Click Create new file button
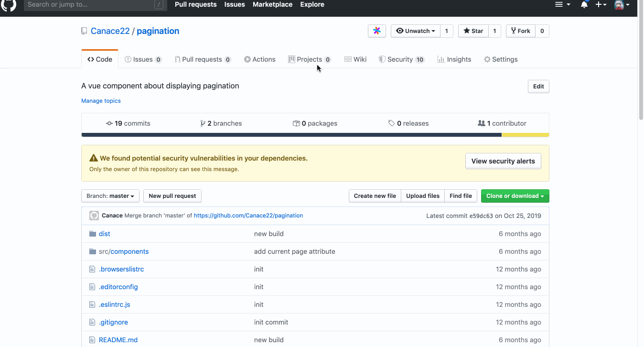The width and height of the screenshot is (644, 347). tap(375, 196)
